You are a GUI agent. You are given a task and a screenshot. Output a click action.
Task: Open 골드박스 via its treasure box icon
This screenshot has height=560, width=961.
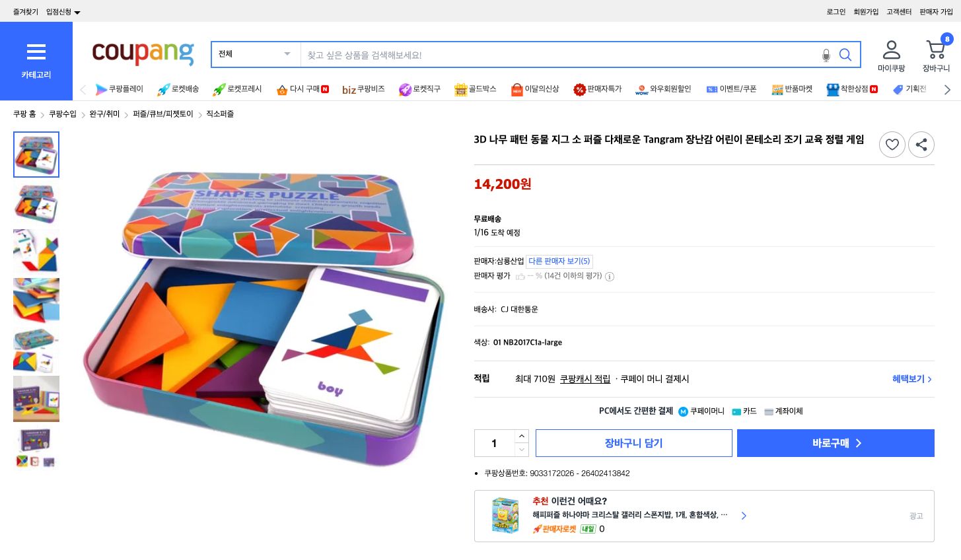coord(460,89)
